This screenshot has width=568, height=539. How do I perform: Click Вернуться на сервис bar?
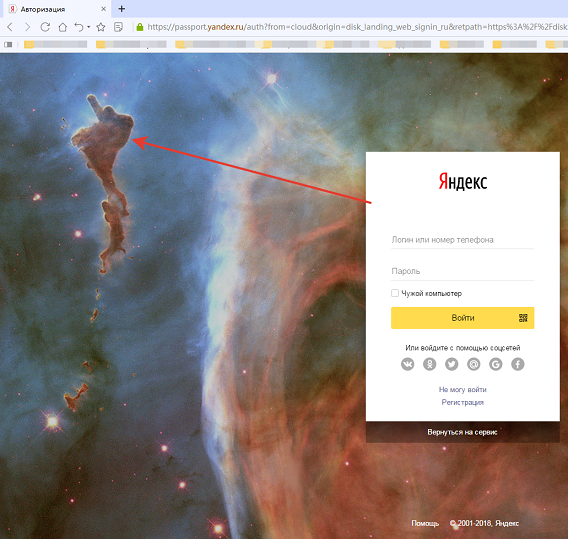(x=463, y=432)
